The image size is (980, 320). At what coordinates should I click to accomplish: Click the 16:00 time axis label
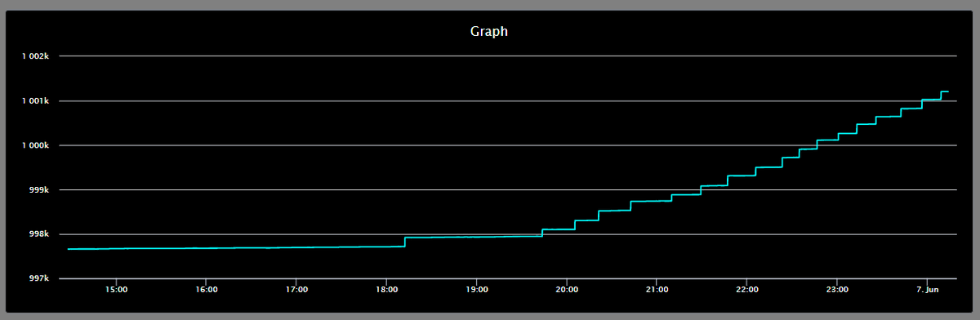pyautogui.click(x=207, y=289)
